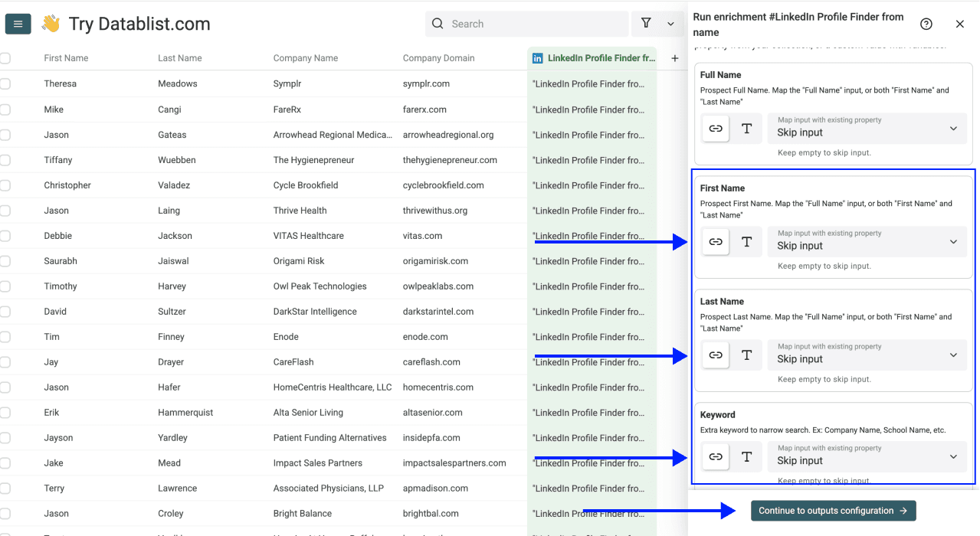The height and width of the screenshot is (536, 980).
Task: Click the map property link icon under Full Name
Action: pos(715,129)
